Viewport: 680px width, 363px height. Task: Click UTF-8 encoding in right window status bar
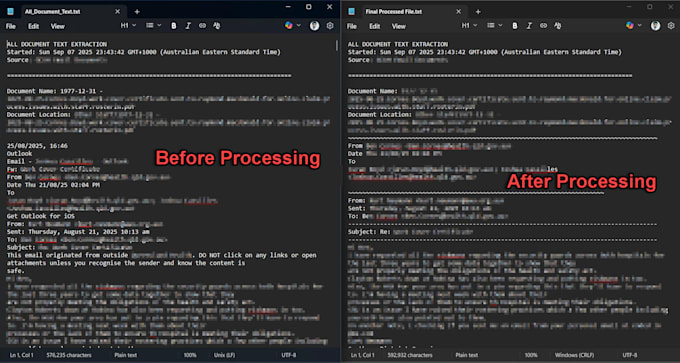[630, 355]
